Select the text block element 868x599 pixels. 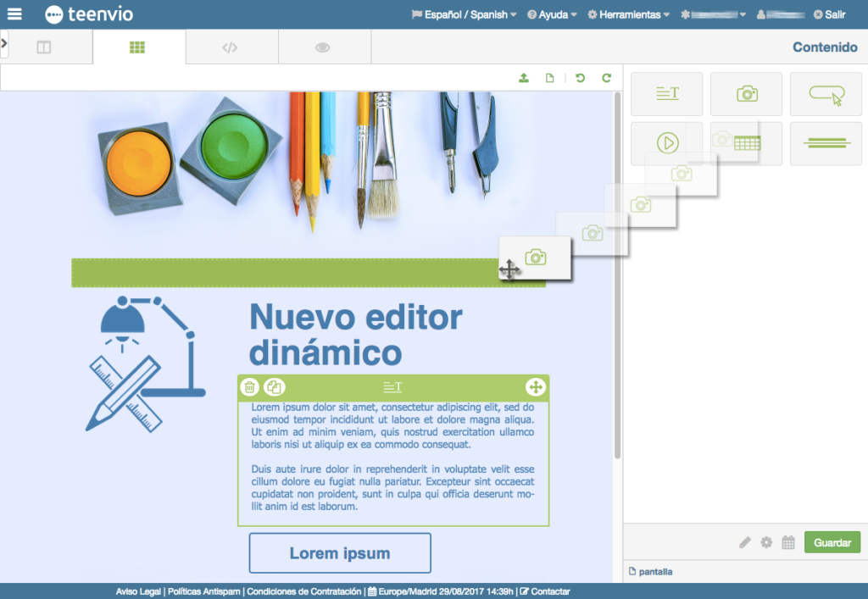[x=667, y=94]
